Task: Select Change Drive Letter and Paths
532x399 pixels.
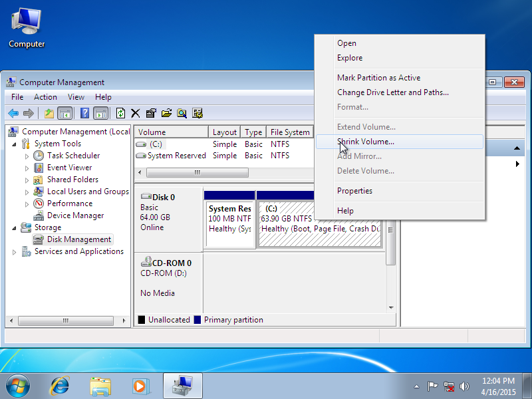Action: pyautogui.click(x=400, y=92)
